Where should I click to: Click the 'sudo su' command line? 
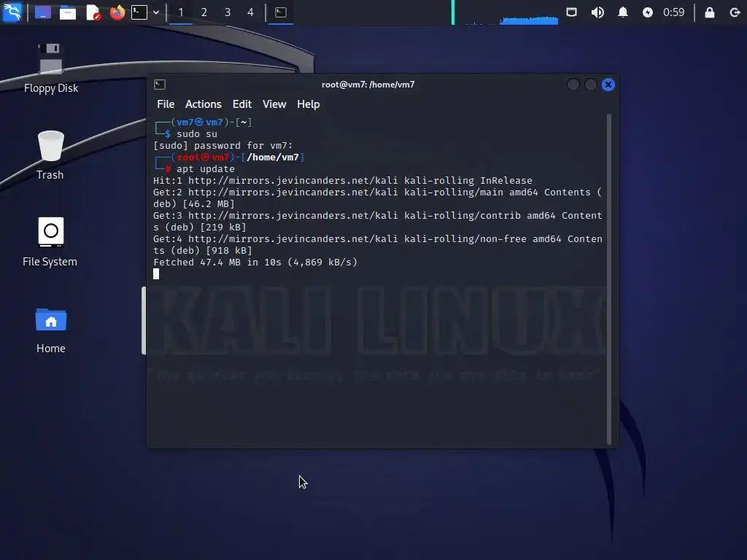(x=197, y=134)
